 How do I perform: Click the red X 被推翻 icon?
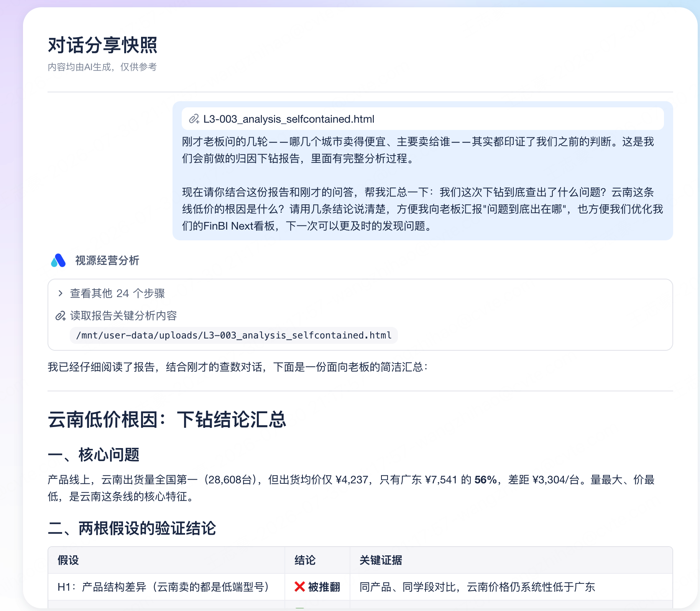point(300,587)
